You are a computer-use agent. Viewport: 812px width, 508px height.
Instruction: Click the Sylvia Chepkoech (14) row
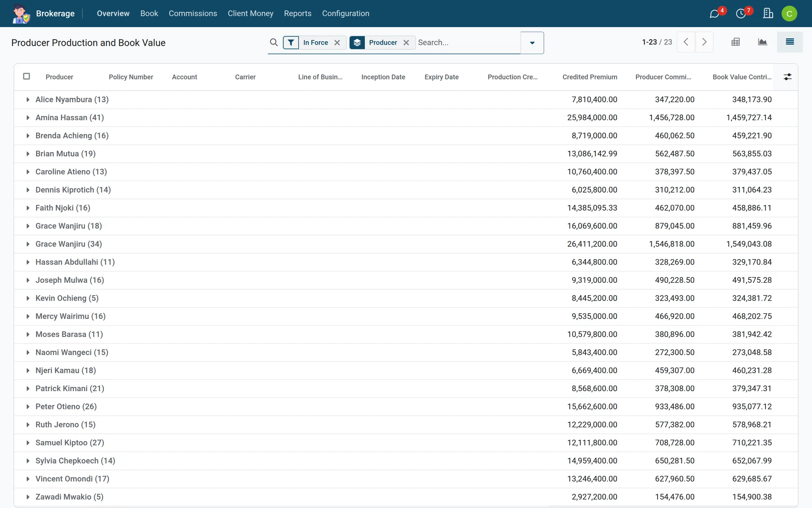pos(406,461)
